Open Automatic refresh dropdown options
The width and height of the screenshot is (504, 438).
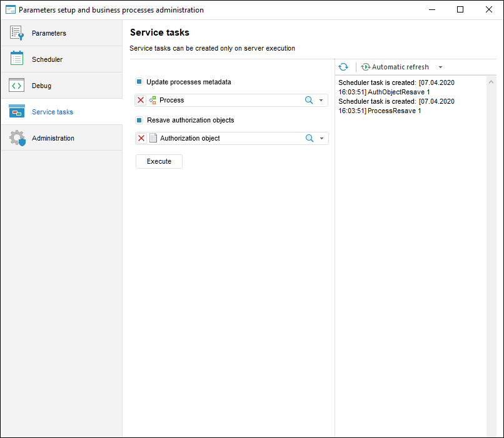click(440, 67)
